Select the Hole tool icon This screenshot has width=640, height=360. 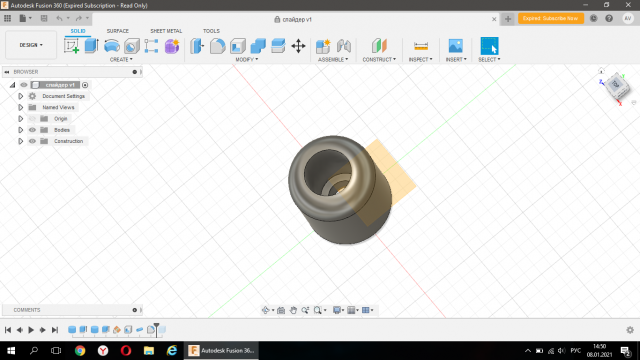click(x=131, y=46)
